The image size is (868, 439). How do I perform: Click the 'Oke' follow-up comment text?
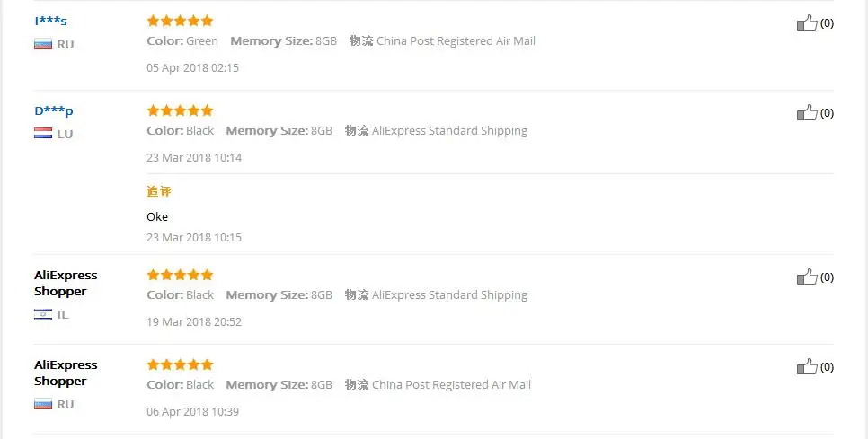(157, 216)
